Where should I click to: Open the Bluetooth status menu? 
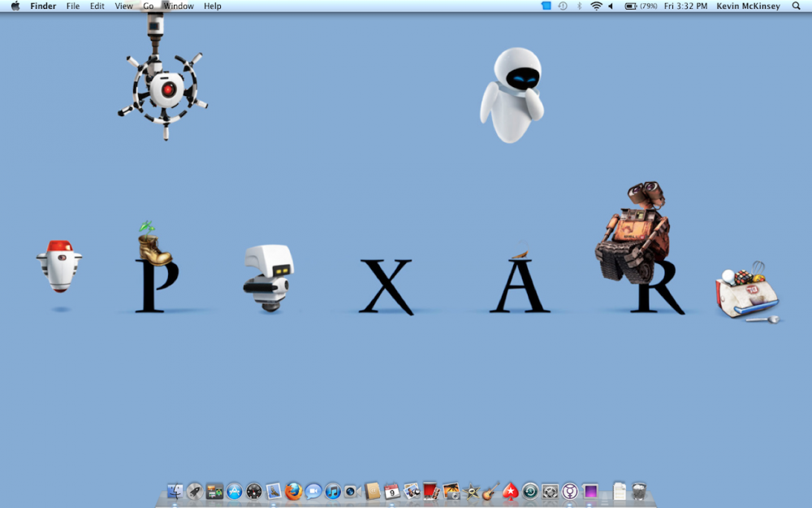click(x=580, y=6)
